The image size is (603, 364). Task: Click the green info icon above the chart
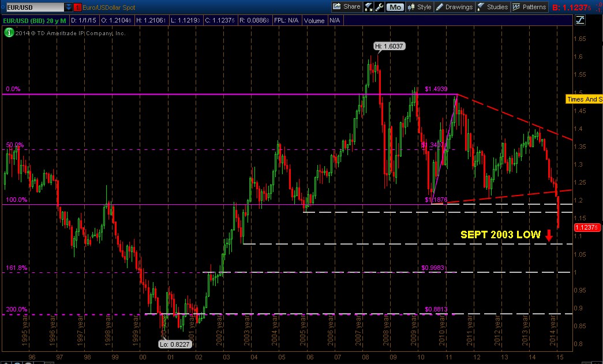click(x=9, y=33)
